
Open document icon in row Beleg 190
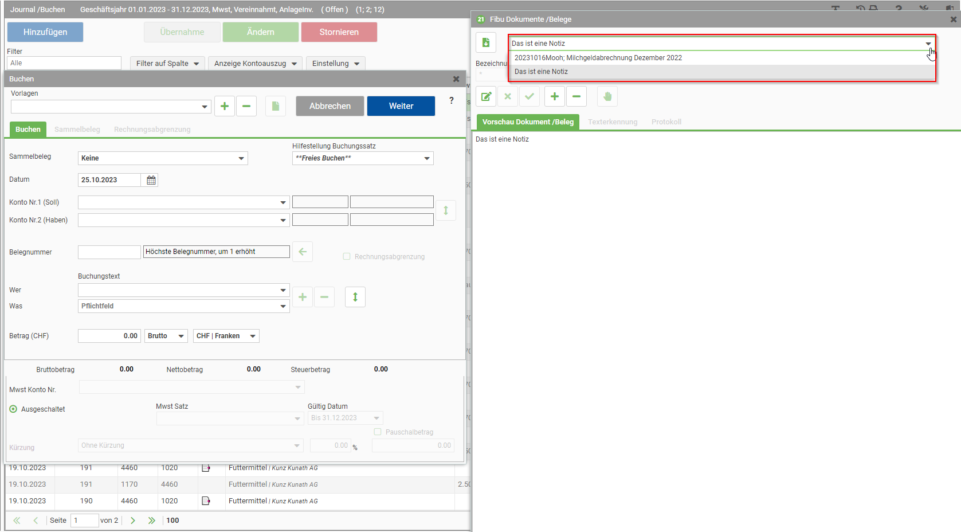coord(206,501)
